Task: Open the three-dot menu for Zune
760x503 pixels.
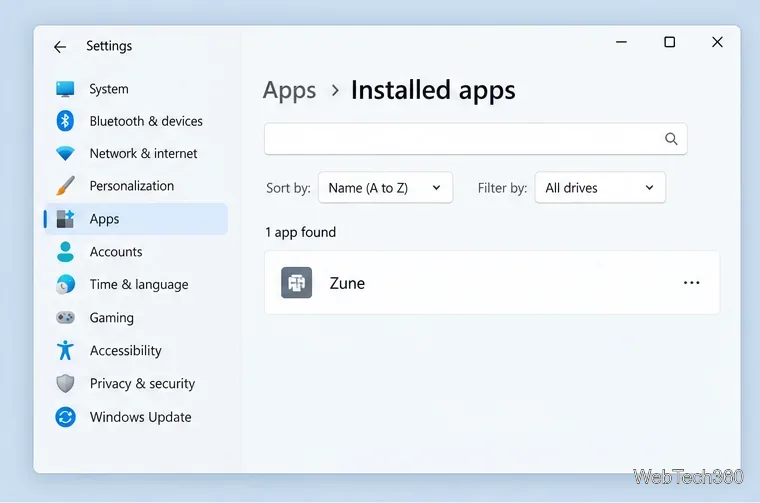Action: (691, 283)
